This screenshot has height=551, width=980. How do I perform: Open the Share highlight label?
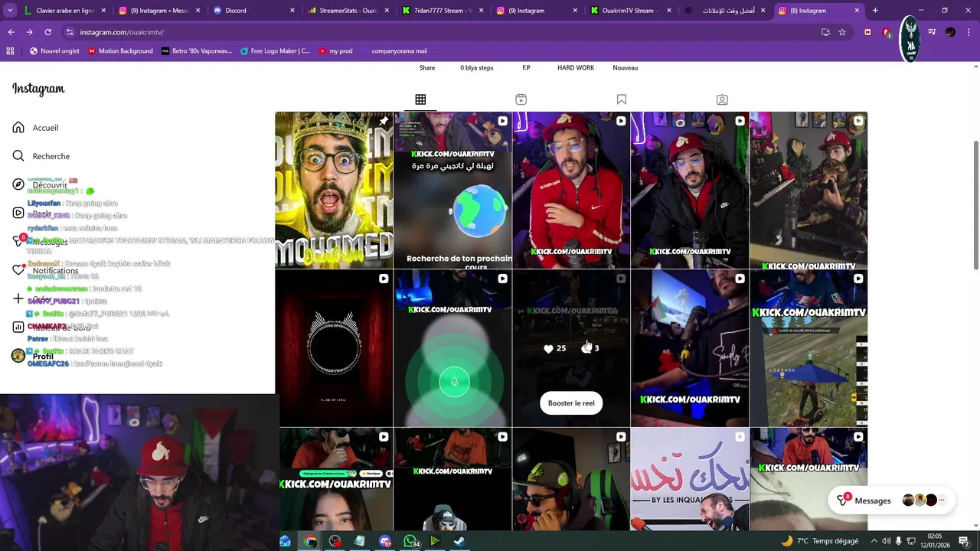click(x=427, y=68)
